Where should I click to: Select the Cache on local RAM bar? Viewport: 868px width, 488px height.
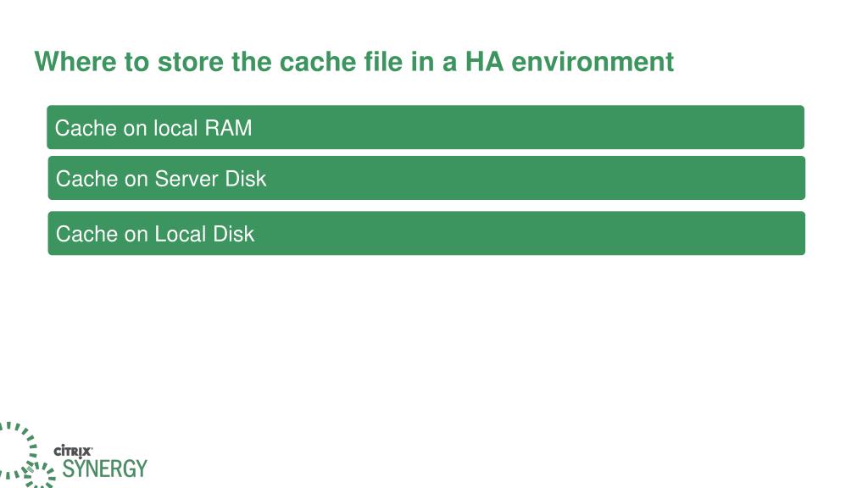pos(426,127)
